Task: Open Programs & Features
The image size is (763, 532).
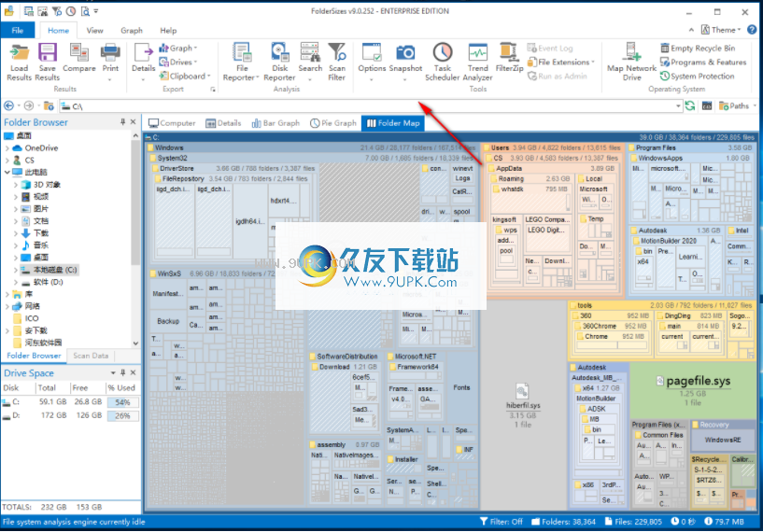Action: point(702,63)
